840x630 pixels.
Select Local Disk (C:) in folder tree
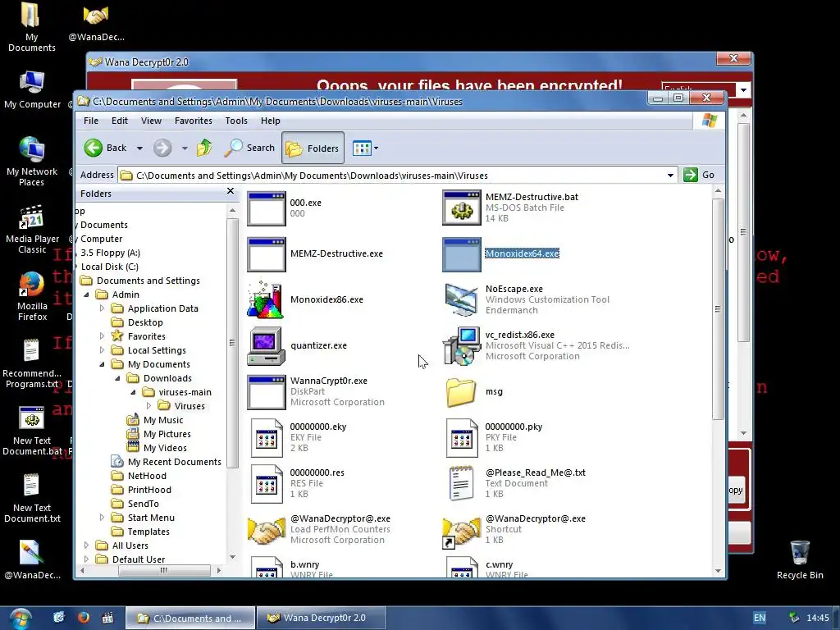pos(109,267)
